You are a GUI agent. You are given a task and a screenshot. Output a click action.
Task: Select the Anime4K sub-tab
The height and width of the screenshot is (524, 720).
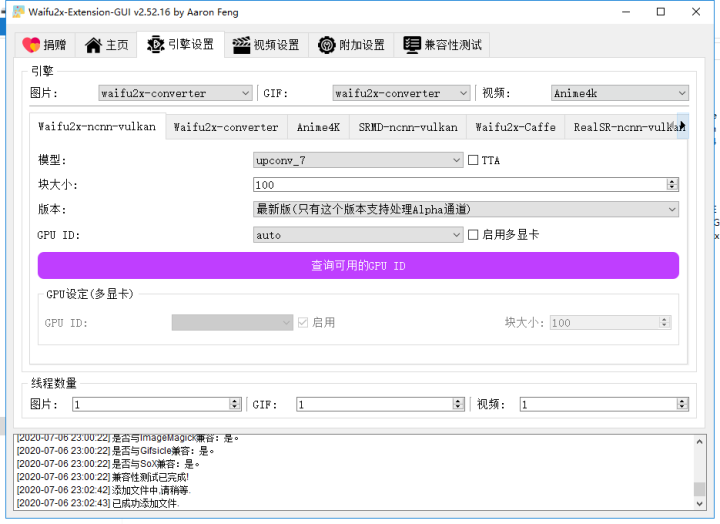[x=318, y=127]
